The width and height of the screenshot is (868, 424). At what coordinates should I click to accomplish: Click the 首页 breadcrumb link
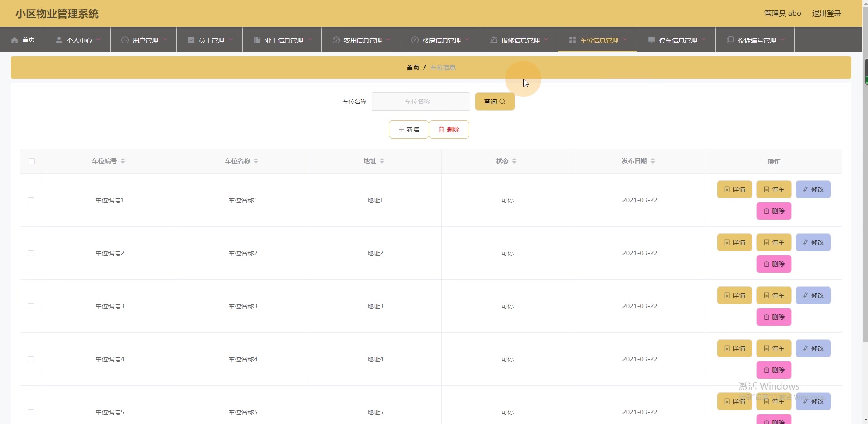pyautogui.click(x=413, y=67)
